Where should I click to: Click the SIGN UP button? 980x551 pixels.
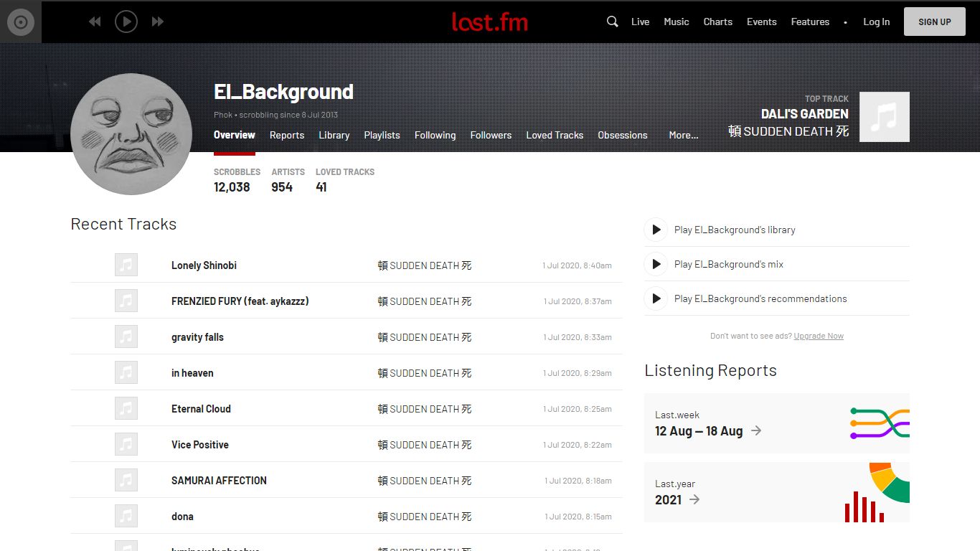(935, 22)
